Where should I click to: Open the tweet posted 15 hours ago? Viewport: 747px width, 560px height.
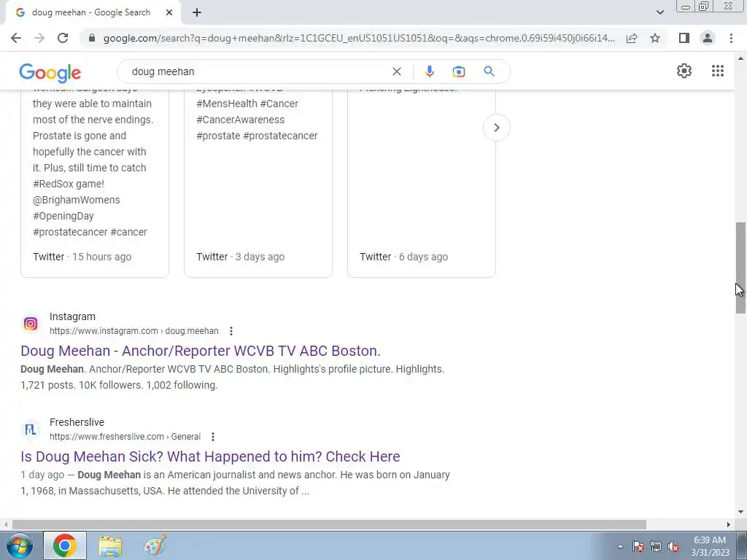(94, 183)
